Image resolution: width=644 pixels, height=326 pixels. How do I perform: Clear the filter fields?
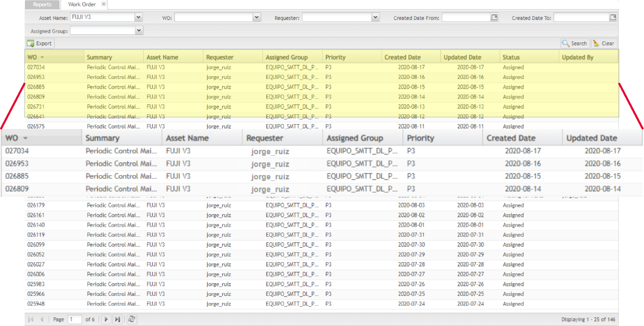tap(604, 44)
